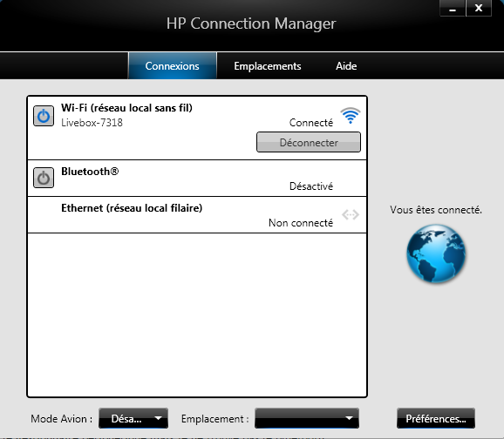Viewport: 504px width, 439px height.
Task: Click the Déconnecter button
Action: 309,142
